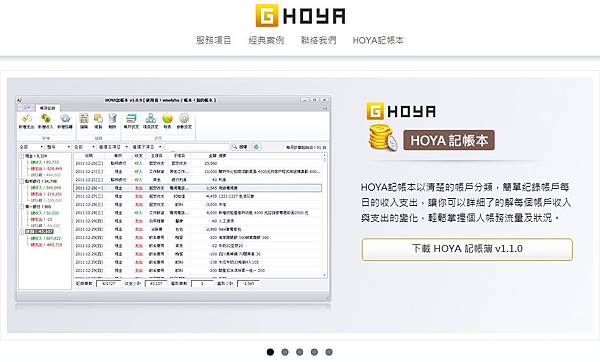The height and width of the screenshot is (362, 600).
Task: Collapse the 現金 account tree node
Action: (x=22, y=156)
